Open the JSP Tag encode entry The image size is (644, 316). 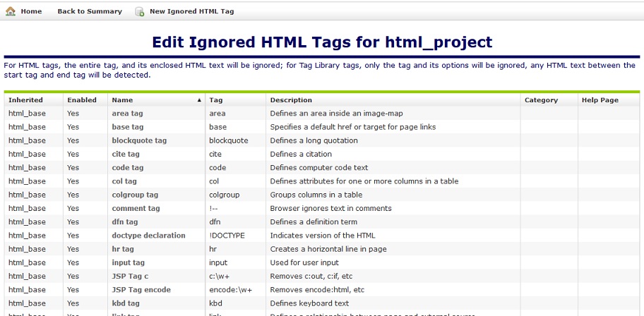pyautogui.click(x=141, y=290)
